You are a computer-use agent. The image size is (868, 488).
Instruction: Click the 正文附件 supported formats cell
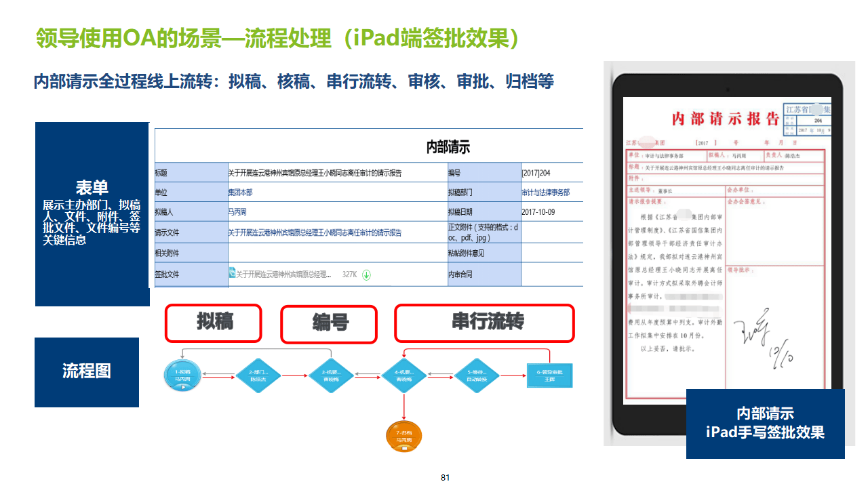(x=484, y=232)
